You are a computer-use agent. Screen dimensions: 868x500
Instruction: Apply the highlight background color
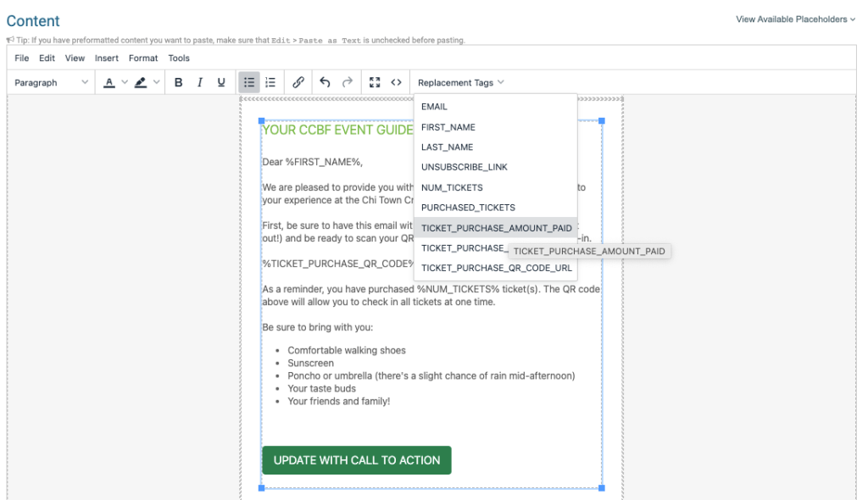pyautogui.click(x=141, y=82)
